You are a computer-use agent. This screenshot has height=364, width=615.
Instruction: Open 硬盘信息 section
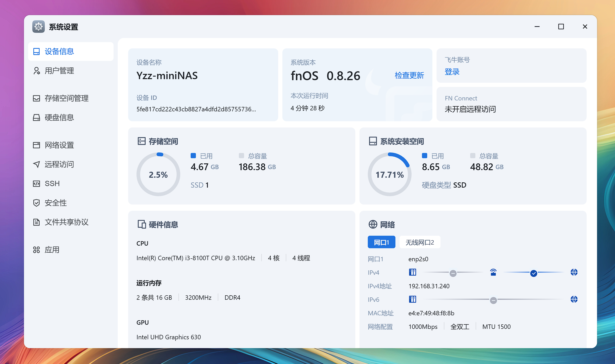pyautogui.click(x=71, y=118)
